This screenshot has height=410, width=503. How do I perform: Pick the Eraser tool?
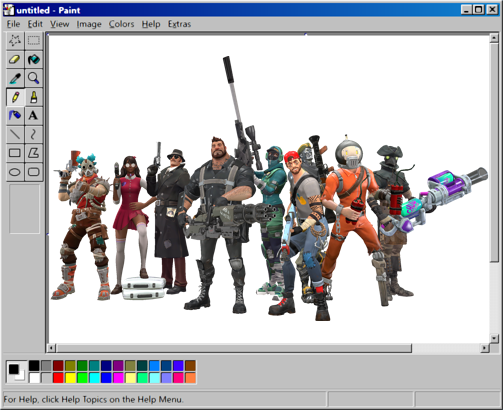point(15,60)
